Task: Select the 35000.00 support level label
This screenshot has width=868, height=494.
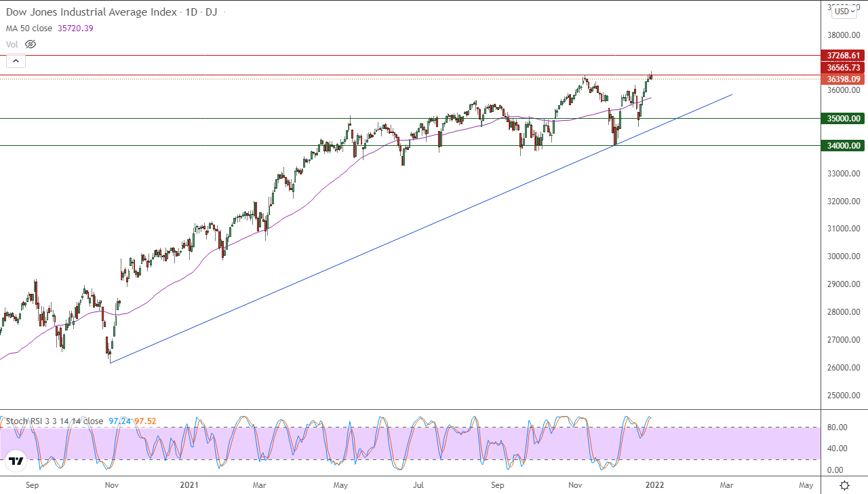Action: tap(843, 118)
